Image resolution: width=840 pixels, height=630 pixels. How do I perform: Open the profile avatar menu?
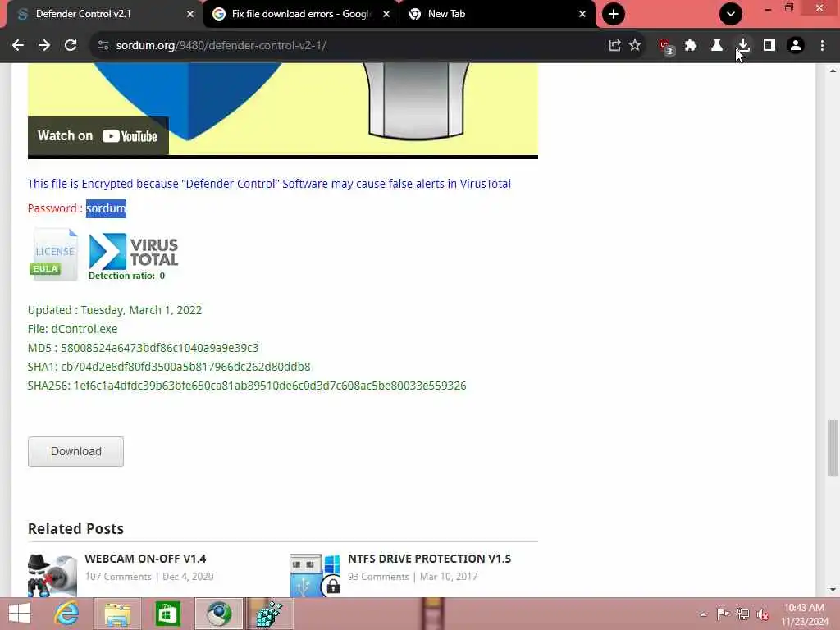click(x=796, y=46)
